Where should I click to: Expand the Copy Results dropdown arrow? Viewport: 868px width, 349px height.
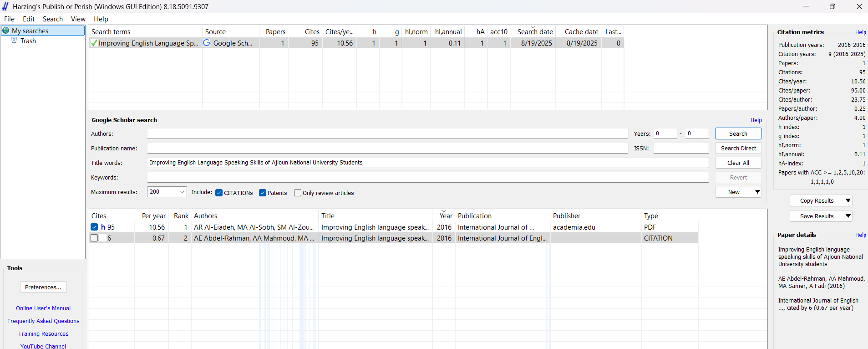coord(848,200)
